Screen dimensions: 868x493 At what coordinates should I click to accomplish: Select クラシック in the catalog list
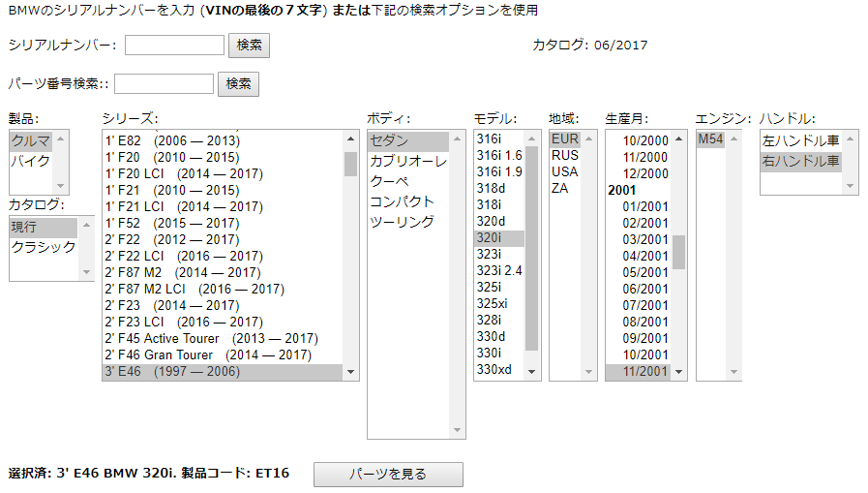pyautogui.click(x=44, y=247)
